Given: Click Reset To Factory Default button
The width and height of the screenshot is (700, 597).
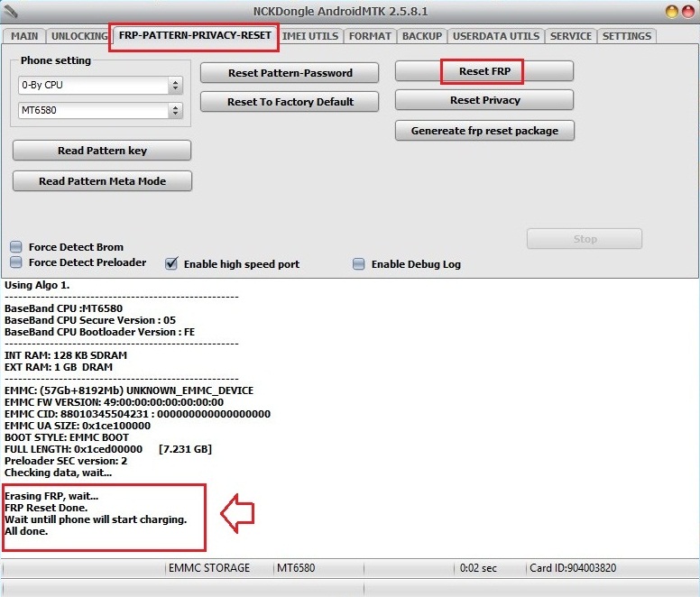Looking at the screenshot, I should (x=290, y=102).
